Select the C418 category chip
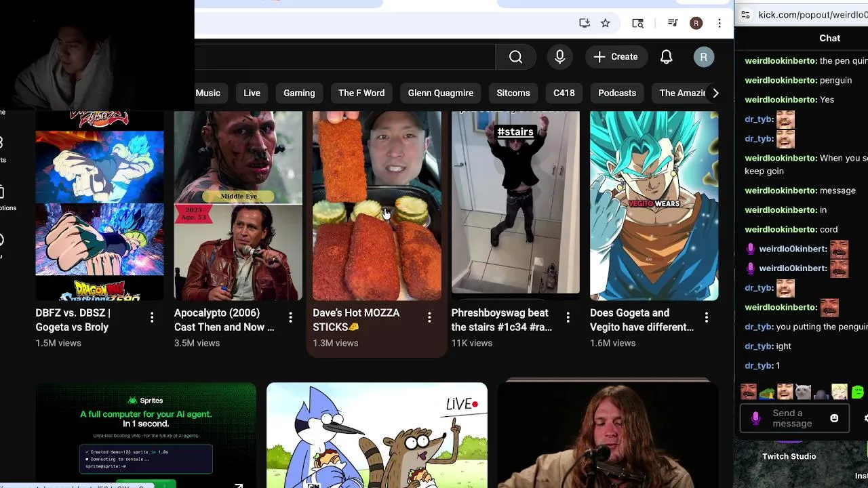Screen dimensions: 868x488 click(x=564, y=93)
